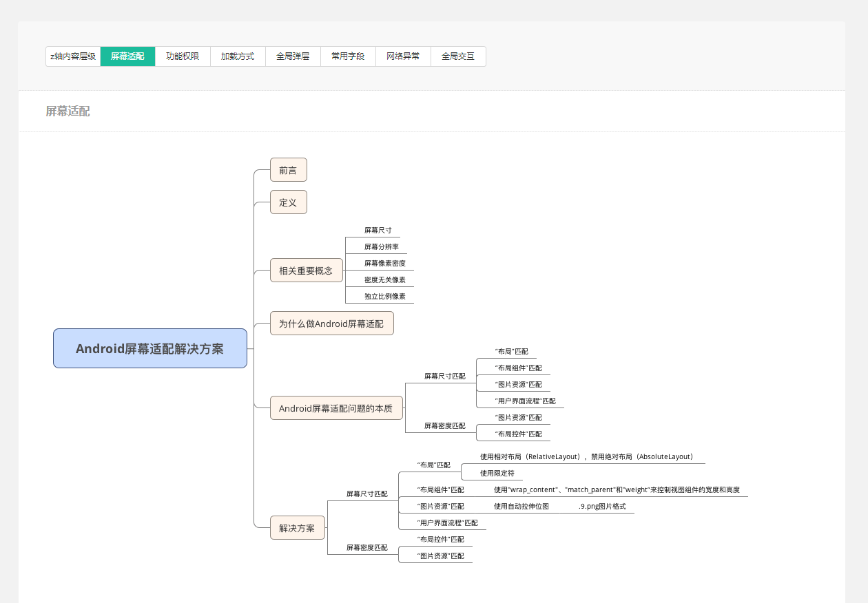Open the z轴内容层级 tab
This screenshot has width=868, height=603.
coord(73,56)
